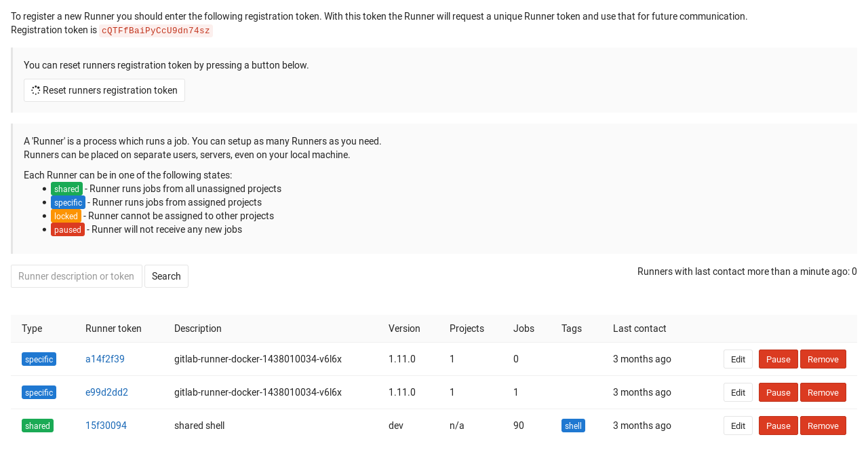Screen dimensions: 868x452
Task: Open runner token 15f30094
Action: [x=106, y=425]
